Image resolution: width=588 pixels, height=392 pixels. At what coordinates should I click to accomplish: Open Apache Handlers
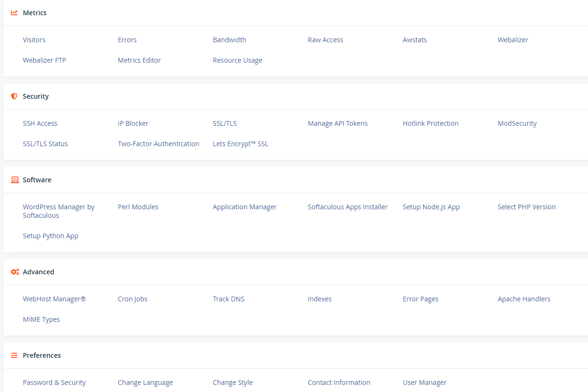(524, 299)
